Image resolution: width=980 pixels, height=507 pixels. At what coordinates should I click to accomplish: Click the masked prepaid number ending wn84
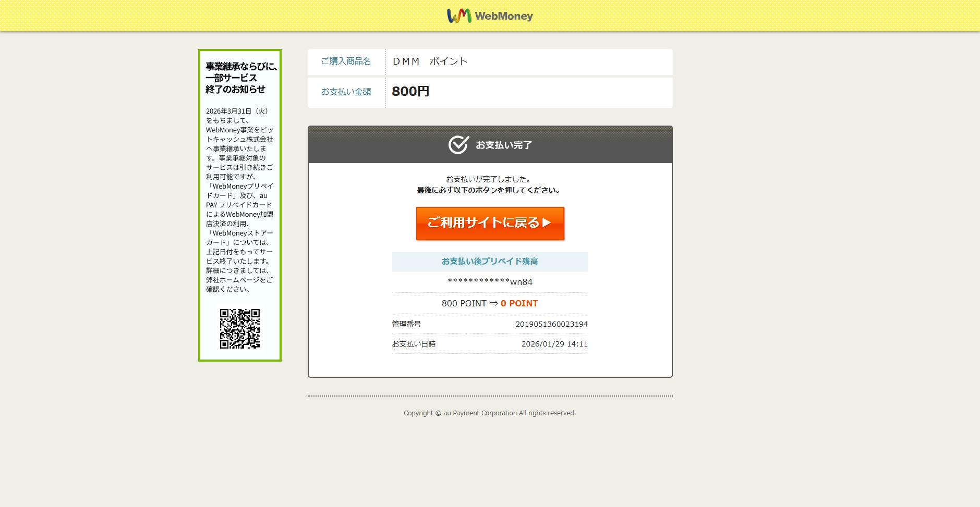click(x=490, y=282)
